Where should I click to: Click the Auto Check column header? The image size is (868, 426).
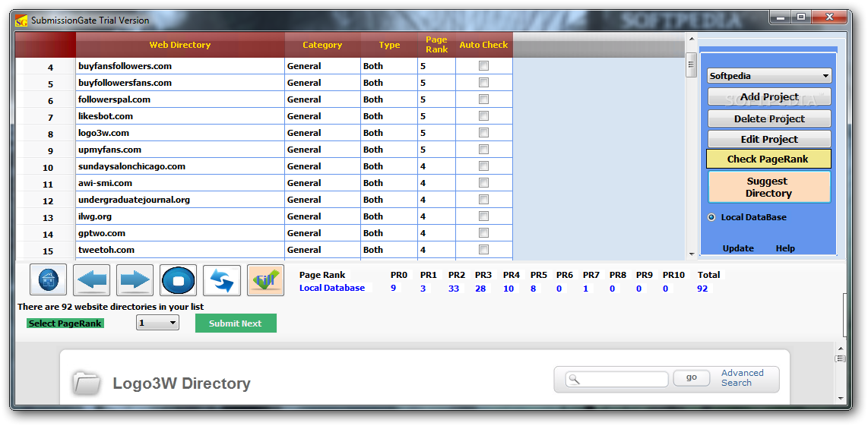pyautogui.click(x=484, y=45)
